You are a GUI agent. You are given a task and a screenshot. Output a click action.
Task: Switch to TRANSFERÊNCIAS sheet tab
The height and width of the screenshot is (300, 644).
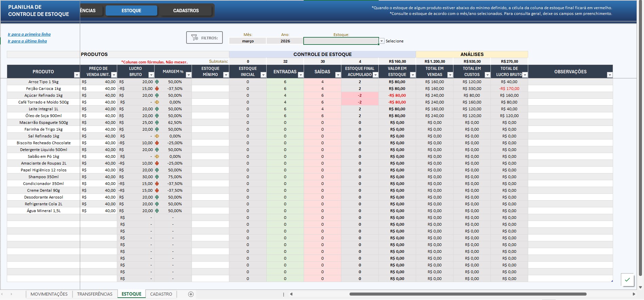click(x=94, y=294)
